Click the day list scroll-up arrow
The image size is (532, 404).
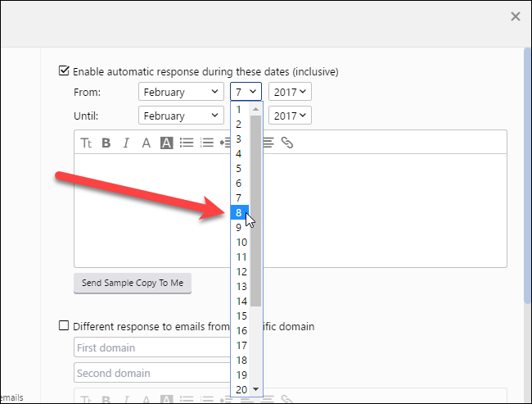tap(256, 109)
